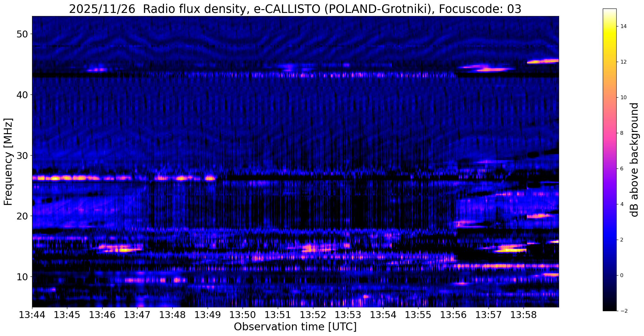This screenshot has width=644, height=336.
Task: Click the 13:52 time tick label
Action: pos(313,315)
